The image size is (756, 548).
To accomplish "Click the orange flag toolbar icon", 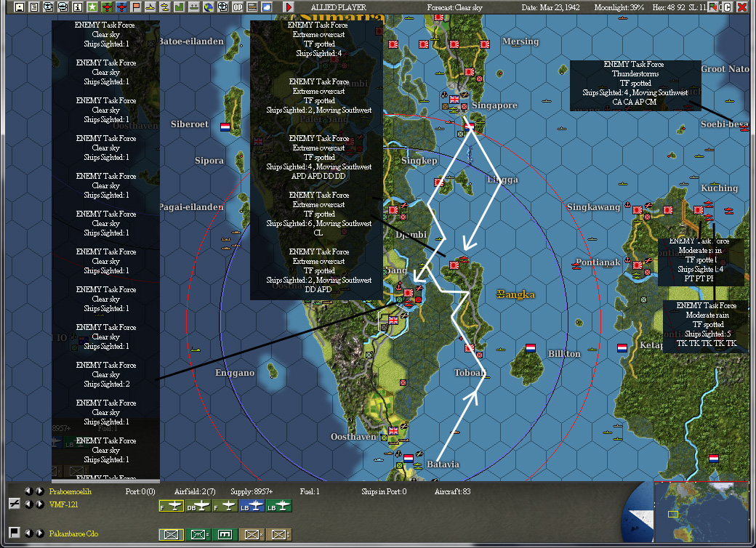I will click(135, 7).
